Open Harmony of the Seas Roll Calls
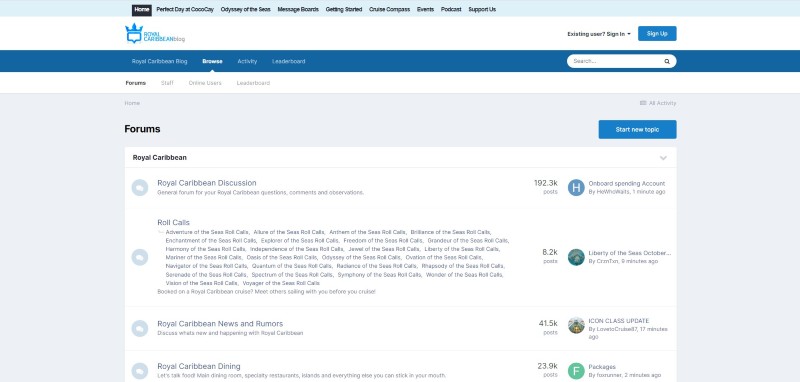Image resolution: width=800 pixels, height=382 pixels. click(x=206, y=249)
